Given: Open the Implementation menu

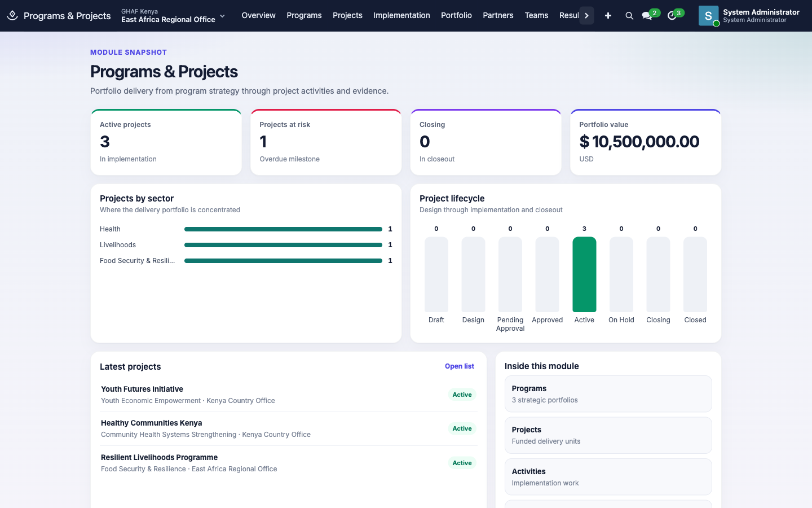Looking at the screenshot, I should 401,15.
